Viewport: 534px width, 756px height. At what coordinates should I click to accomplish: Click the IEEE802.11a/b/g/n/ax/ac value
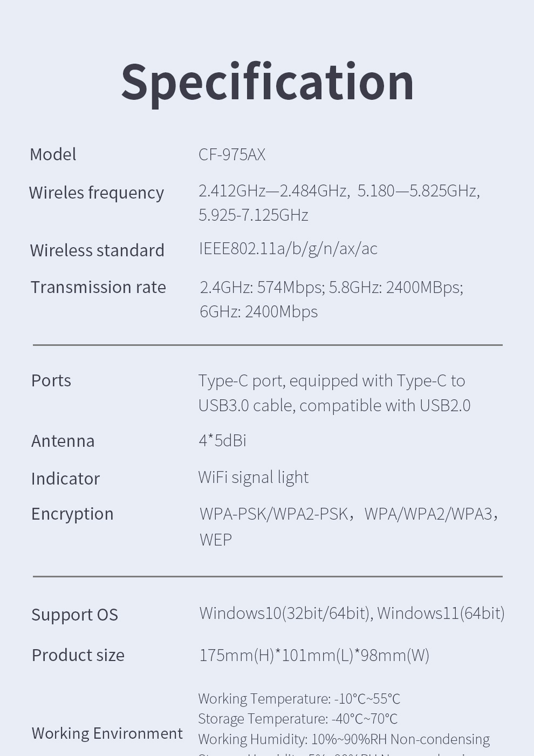(288, 248)
